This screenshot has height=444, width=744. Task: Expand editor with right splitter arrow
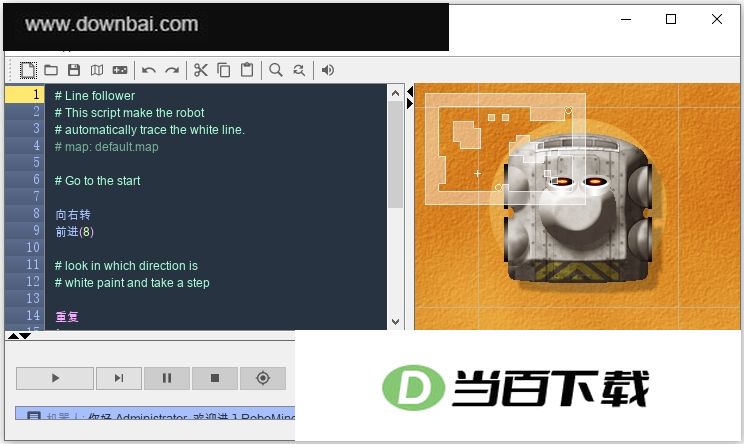point(410,103)
